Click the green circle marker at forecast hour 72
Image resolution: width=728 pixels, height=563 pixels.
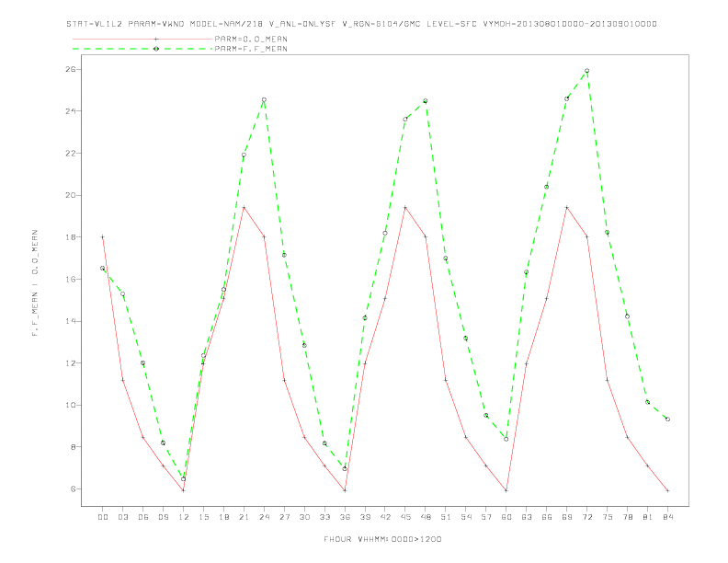click(x=586, y=71)
